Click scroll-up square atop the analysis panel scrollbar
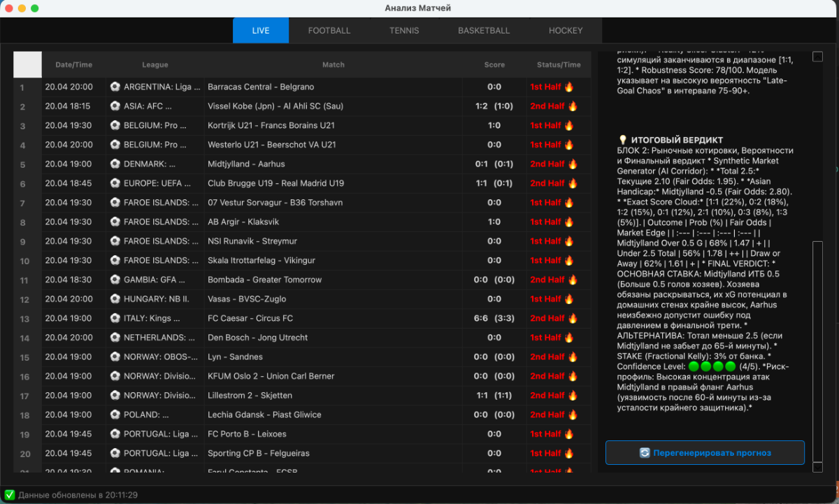 [817, 57]
